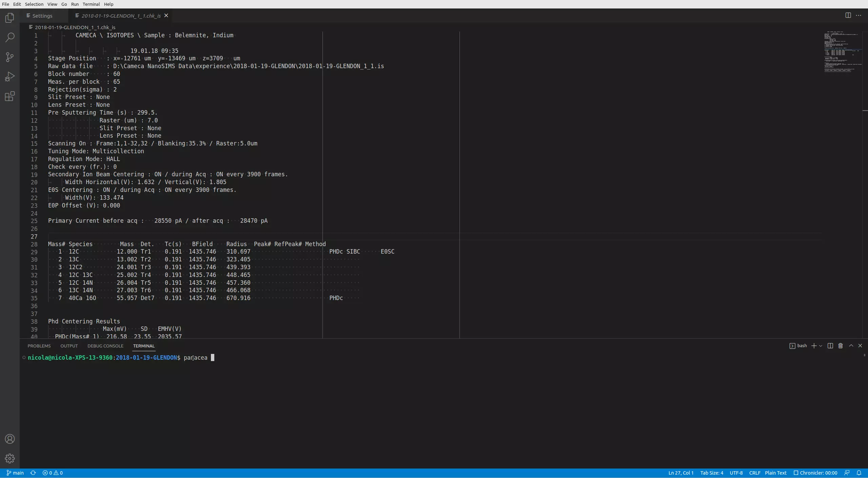
Task: Click the main branch status button
Action: [15, 473]
